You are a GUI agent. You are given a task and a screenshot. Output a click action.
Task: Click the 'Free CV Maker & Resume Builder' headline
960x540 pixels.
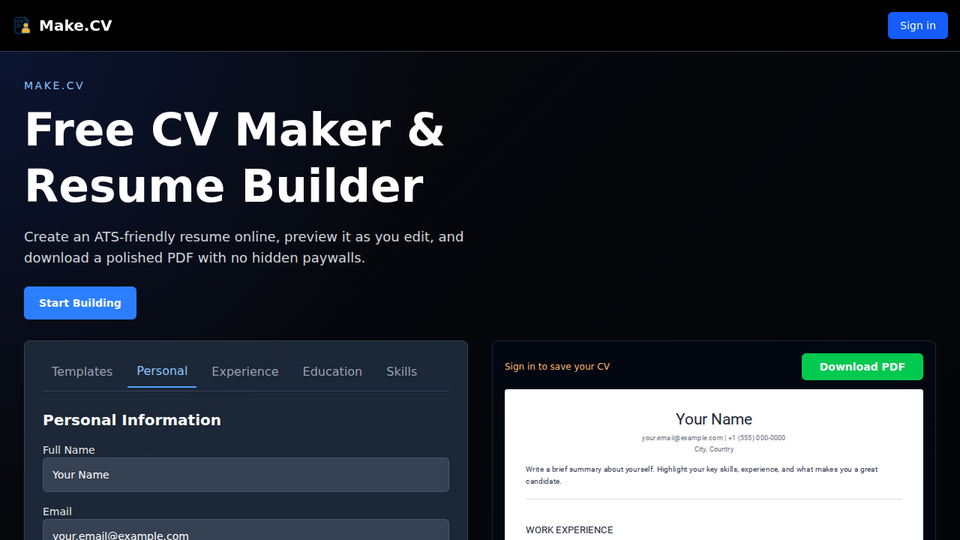click(x=234, y=158)
